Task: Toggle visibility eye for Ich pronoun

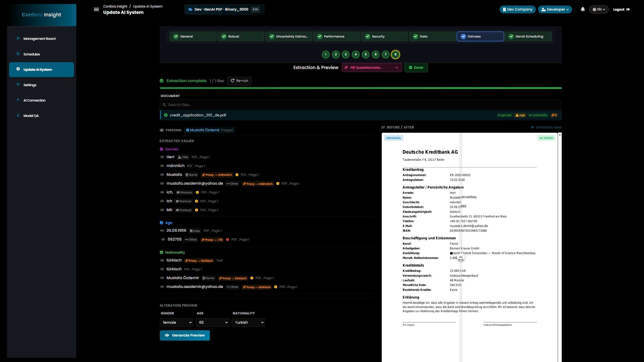Action: [162, 201]
